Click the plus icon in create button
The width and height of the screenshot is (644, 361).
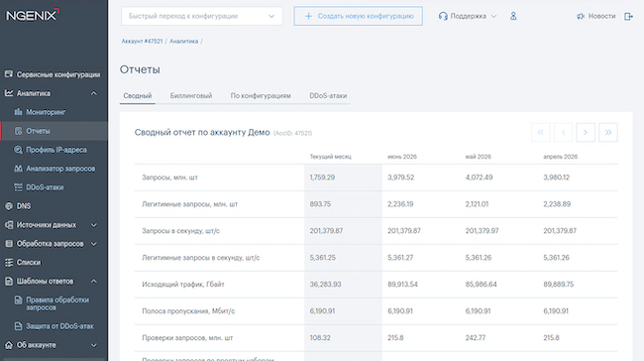click(x=308, y=16)
